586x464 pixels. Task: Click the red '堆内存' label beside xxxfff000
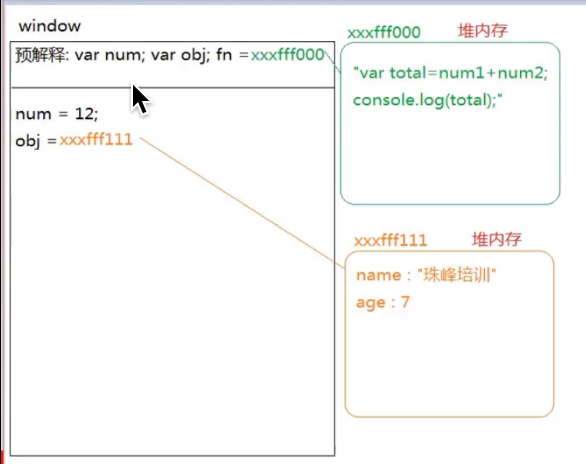coord(482,31)
